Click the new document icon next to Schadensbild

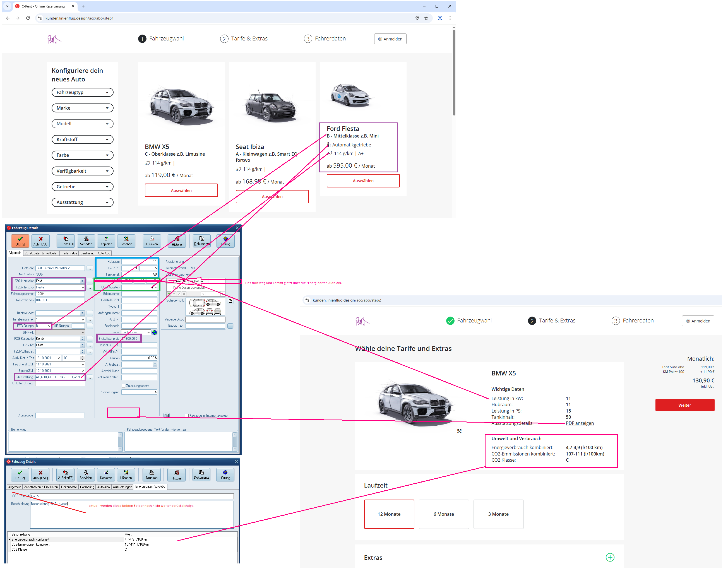[230, 301]
